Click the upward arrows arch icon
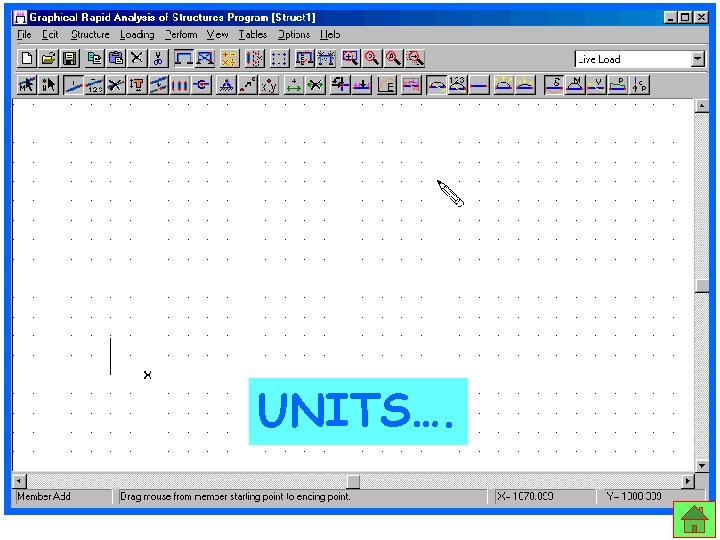This screenshot has width=720, height=540. tap(504, 85)
